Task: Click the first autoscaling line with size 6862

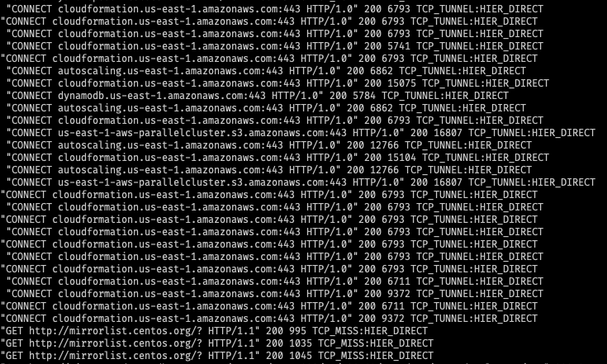Action: click(x=266, y=71)
